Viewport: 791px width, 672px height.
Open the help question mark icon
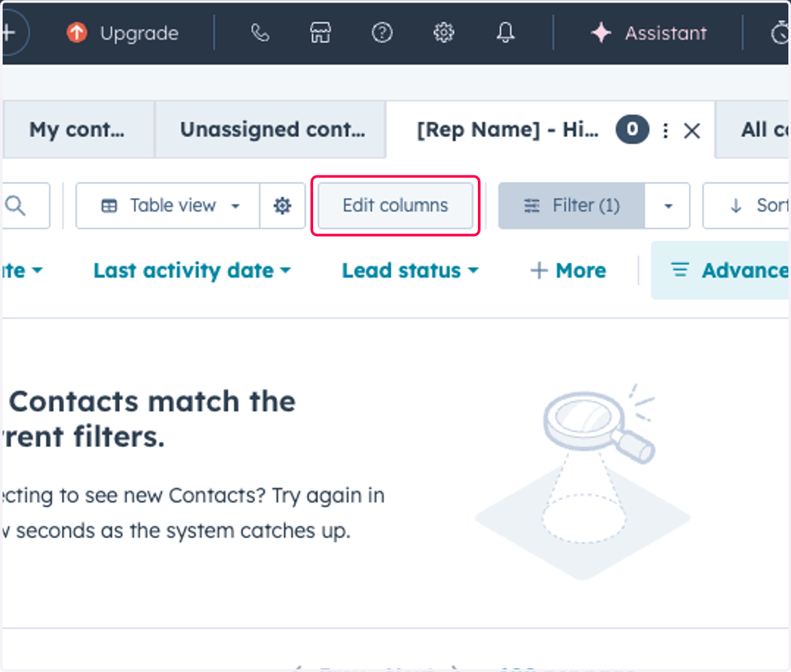pos(382,32)
